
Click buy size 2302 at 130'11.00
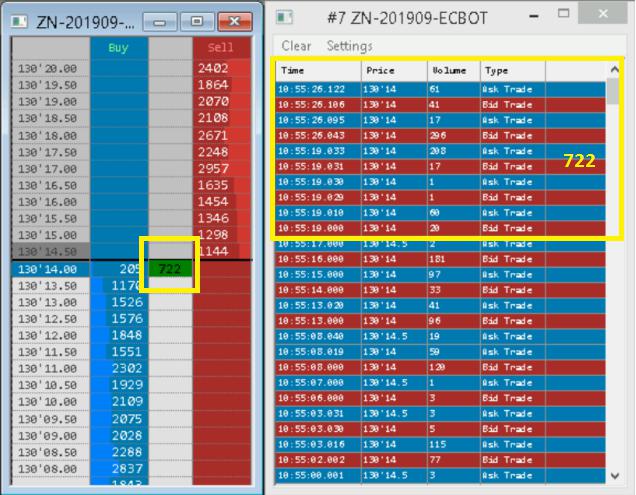119,368
